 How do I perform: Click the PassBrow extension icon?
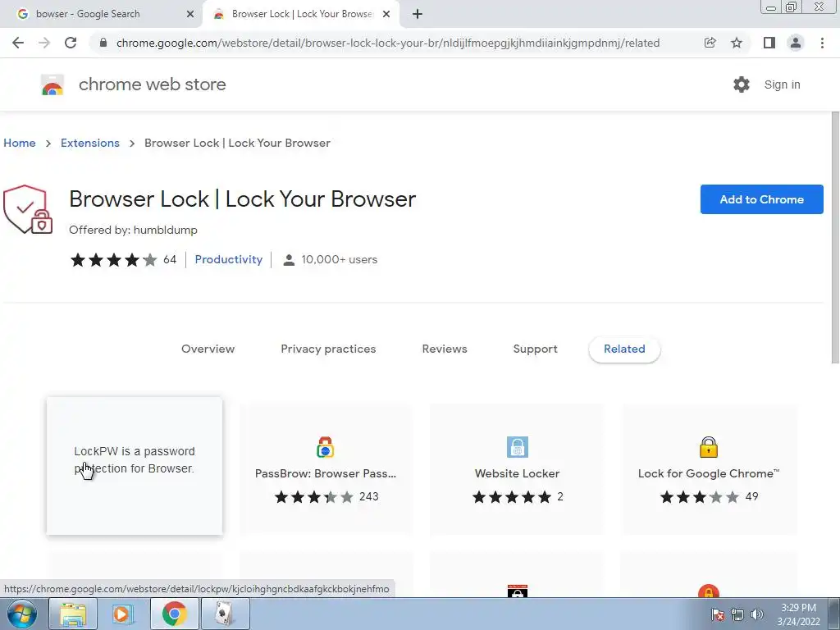click(x=325, y=447)
